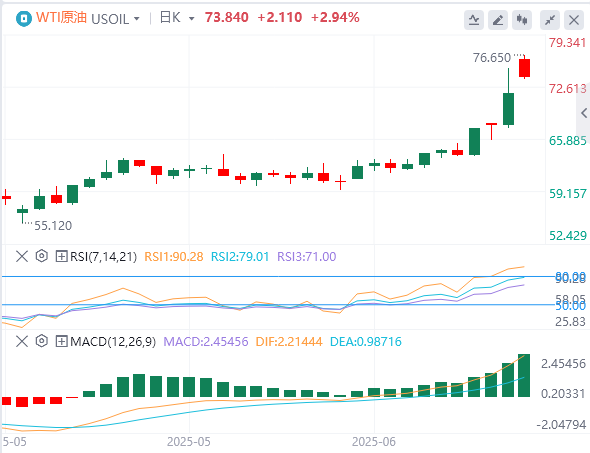The image size is (590, 453).
Task: Close the chart with X icon
Action: coord(574,20)
